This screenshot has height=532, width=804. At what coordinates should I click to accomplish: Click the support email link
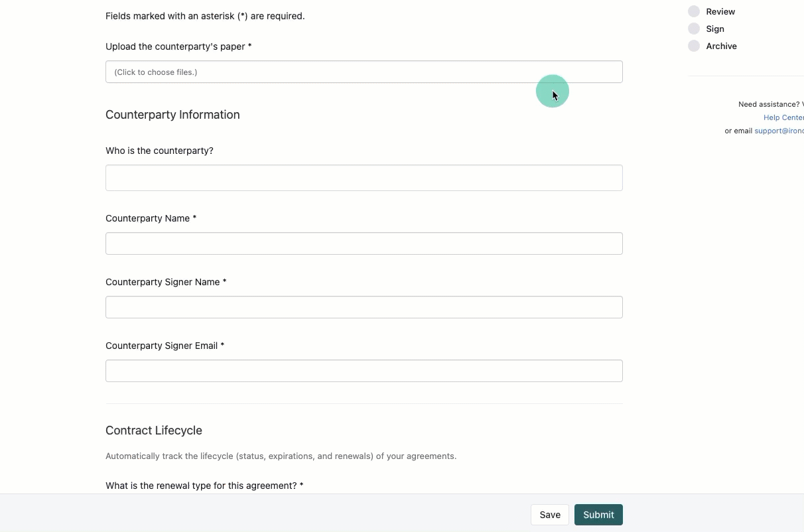coord(778,131)
